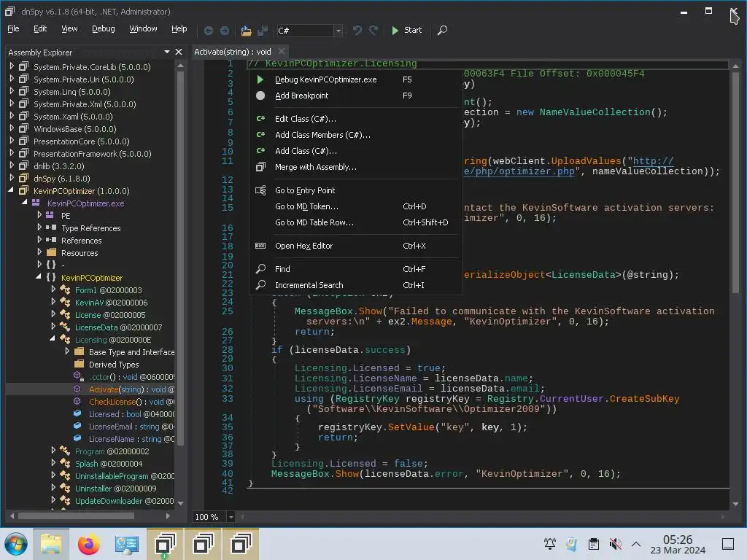Select Add Class Members (C#)... entry

(355, 135)
